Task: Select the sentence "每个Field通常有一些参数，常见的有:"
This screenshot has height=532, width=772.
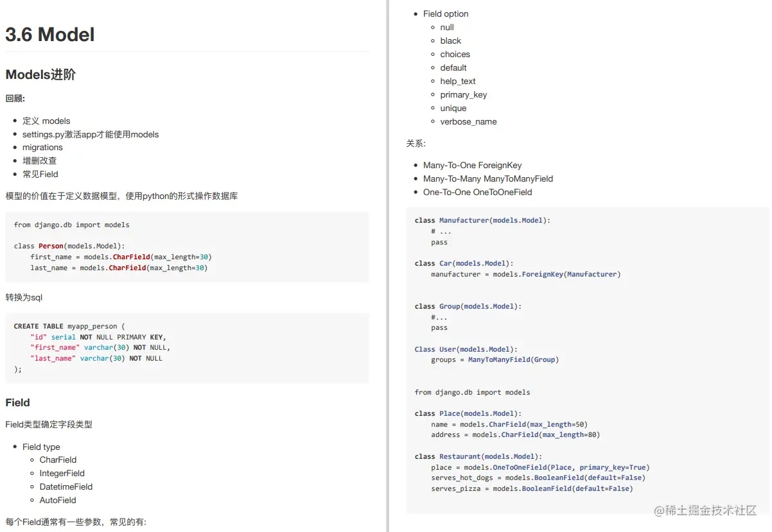Action: click(x=76, y=522)
